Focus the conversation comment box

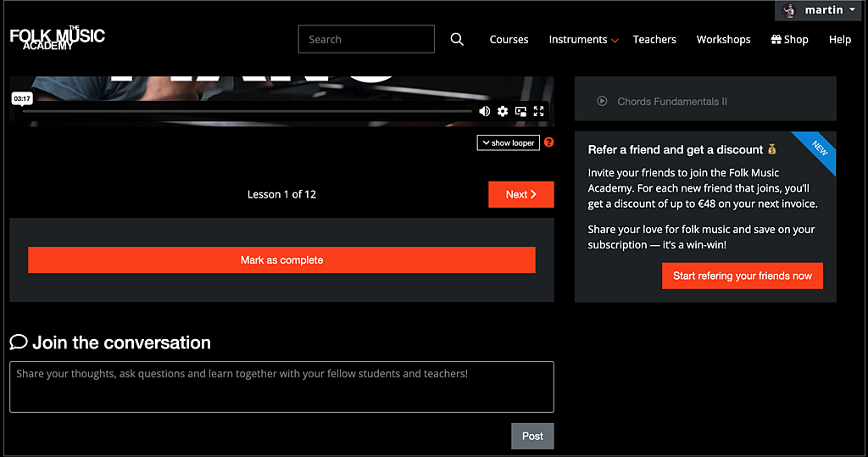(281, 387)
